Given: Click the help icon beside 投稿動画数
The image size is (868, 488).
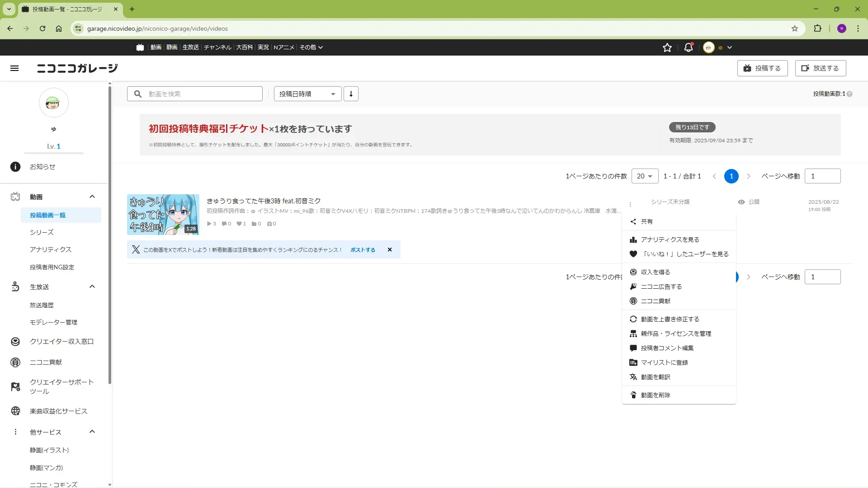Looking at the screenshot, I should [849, 94].
